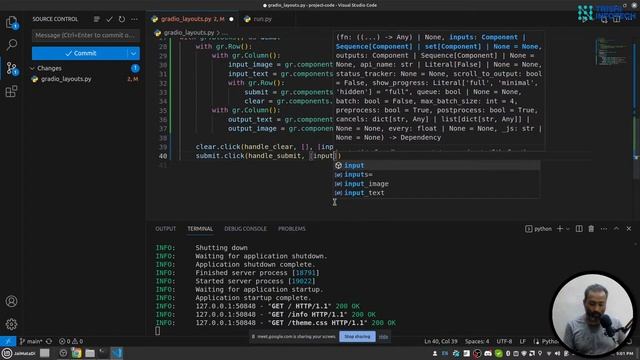Click the main branch name in status bar
Screen dimensions: 640x360
[31, 341]
